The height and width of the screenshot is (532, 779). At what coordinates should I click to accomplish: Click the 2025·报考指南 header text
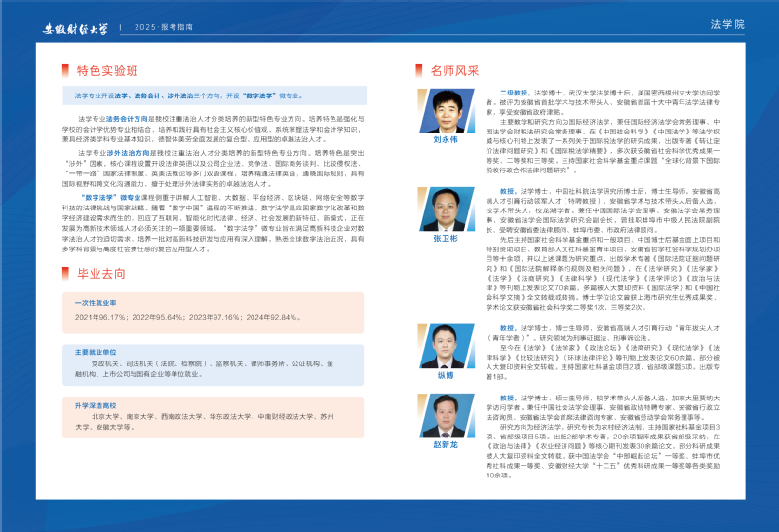pos(164,27)
